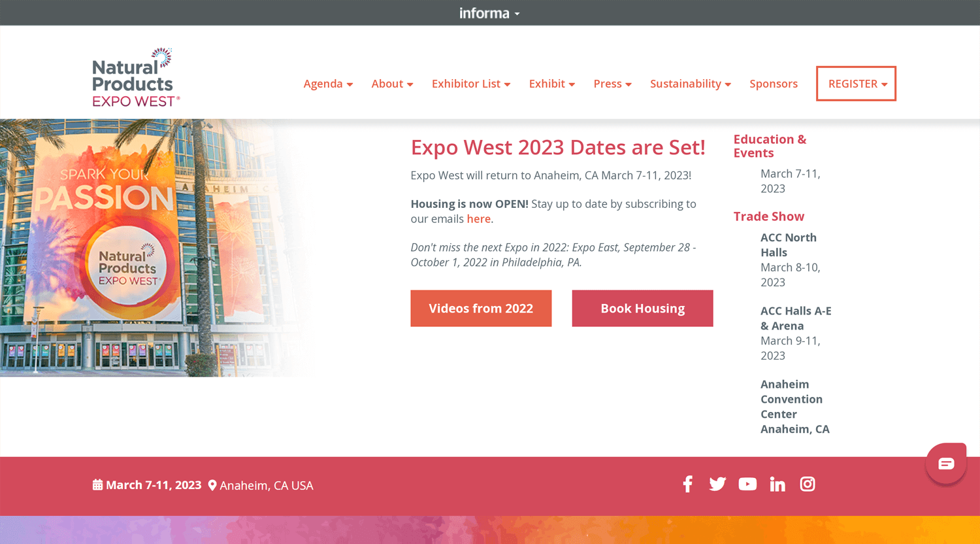Click the map pin icon beside Anaheim

pos(212,485)
